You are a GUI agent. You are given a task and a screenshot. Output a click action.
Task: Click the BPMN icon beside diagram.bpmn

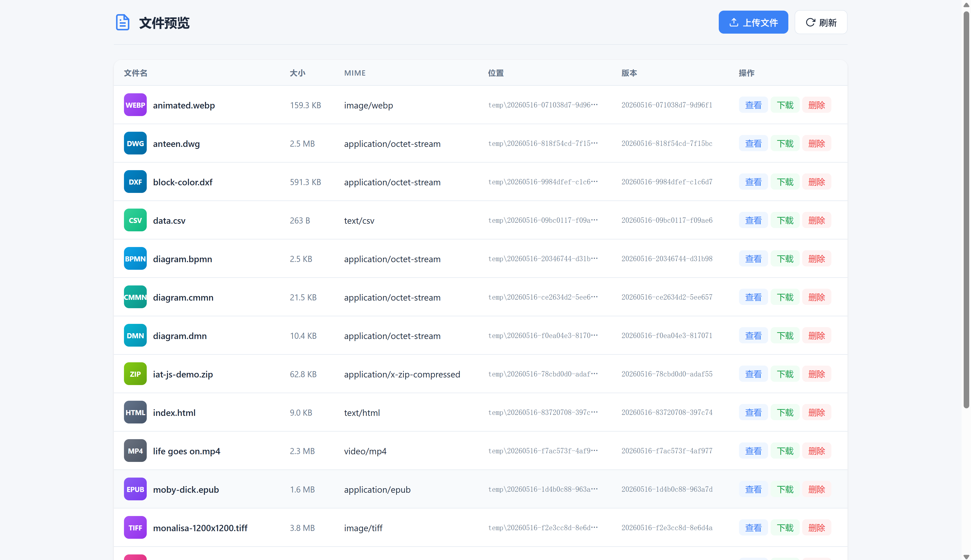(135, 258)
